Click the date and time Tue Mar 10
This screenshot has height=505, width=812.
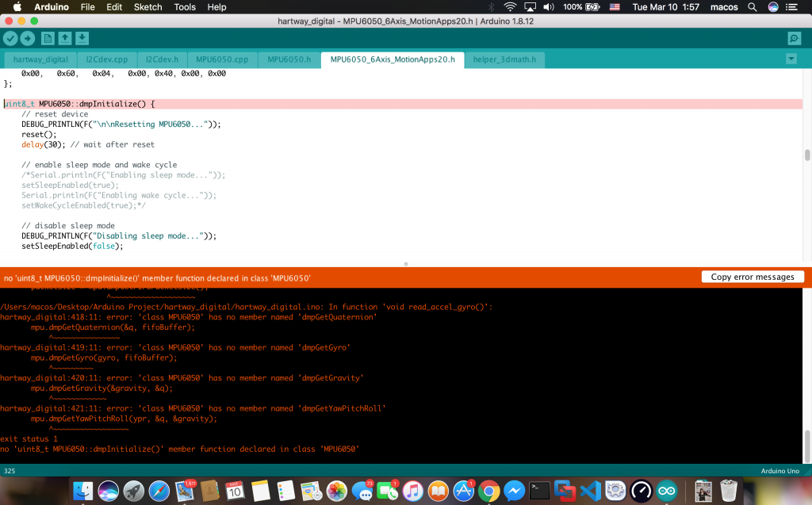click(x=665, y=6)
